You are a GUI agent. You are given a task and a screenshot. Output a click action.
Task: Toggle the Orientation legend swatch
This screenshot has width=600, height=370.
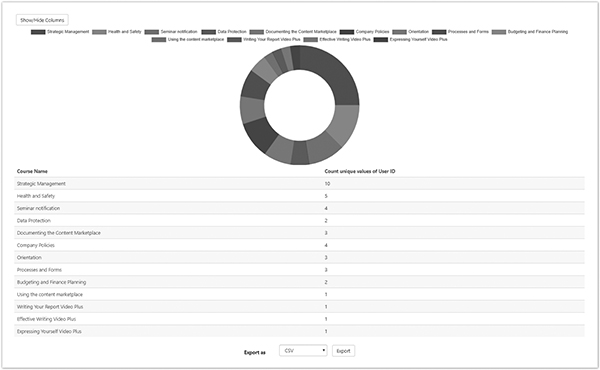(x=399, y=32)
